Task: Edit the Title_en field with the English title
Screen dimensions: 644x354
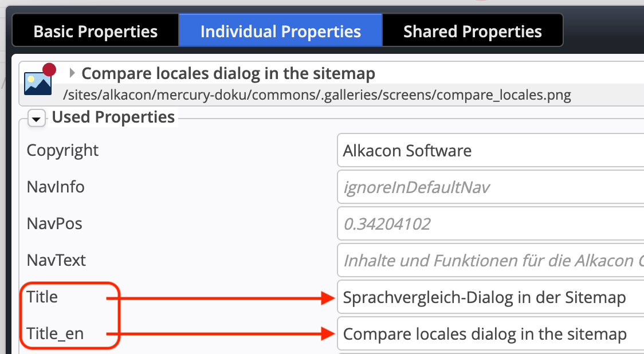Action: (x=490, y=334)
